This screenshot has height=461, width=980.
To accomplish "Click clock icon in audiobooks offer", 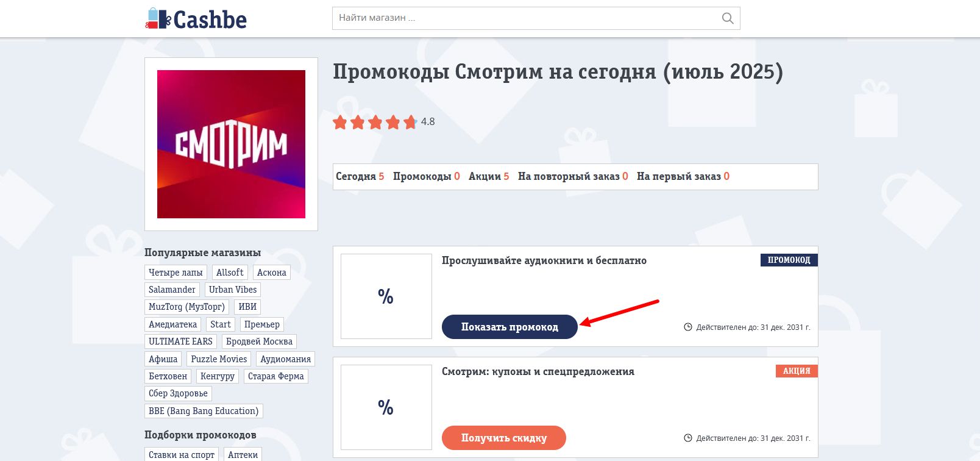I will (x=688, y=327).
